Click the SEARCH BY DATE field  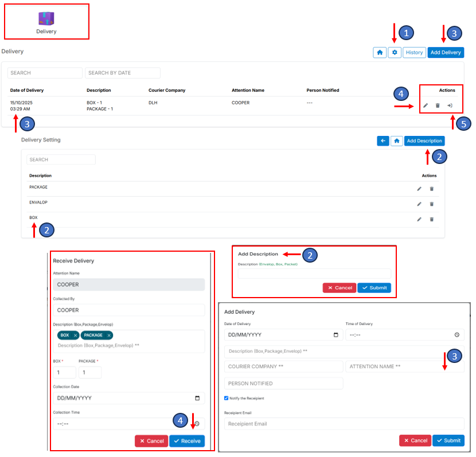pos(122,73)
